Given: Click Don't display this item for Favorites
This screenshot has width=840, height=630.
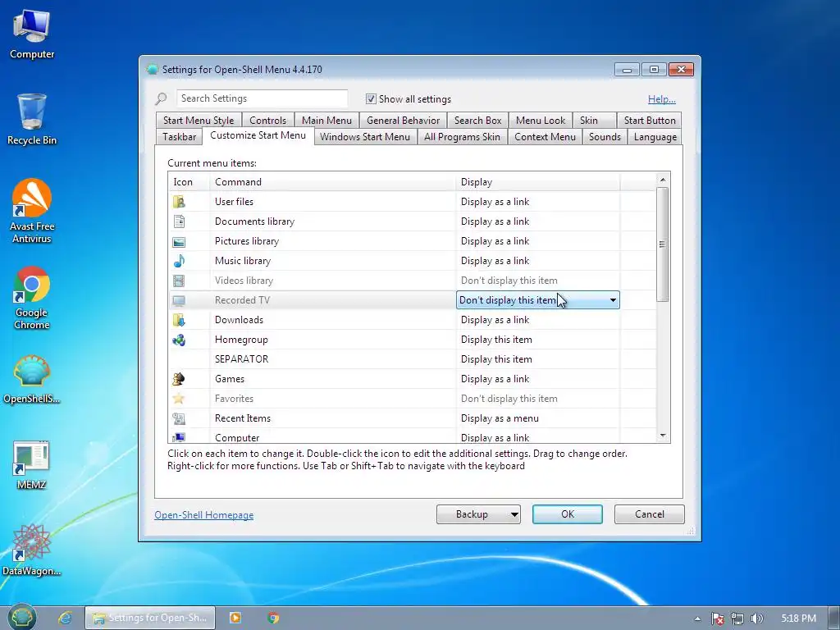Looking at the screenshot, I should (x=509, y=399).
